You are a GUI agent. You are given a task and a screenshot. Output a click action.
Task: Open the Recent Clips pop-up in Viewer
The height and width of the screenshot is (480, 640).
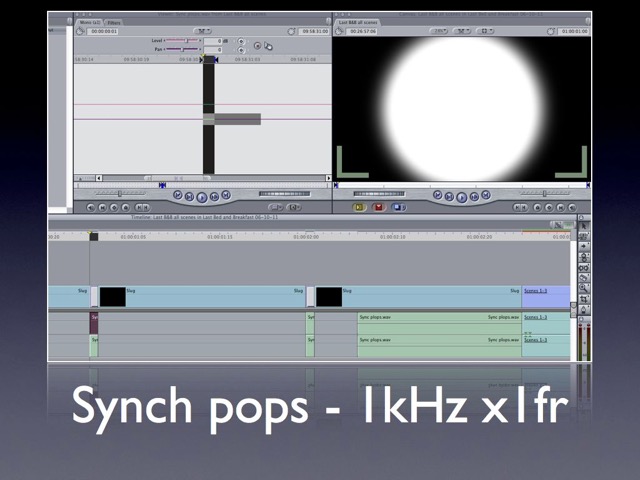tap(275, 207)
